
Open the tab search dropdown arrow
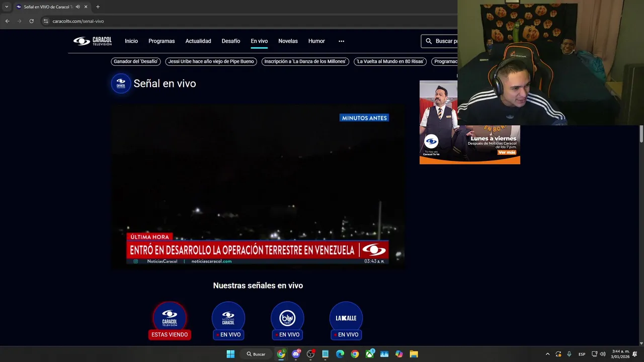7,7
